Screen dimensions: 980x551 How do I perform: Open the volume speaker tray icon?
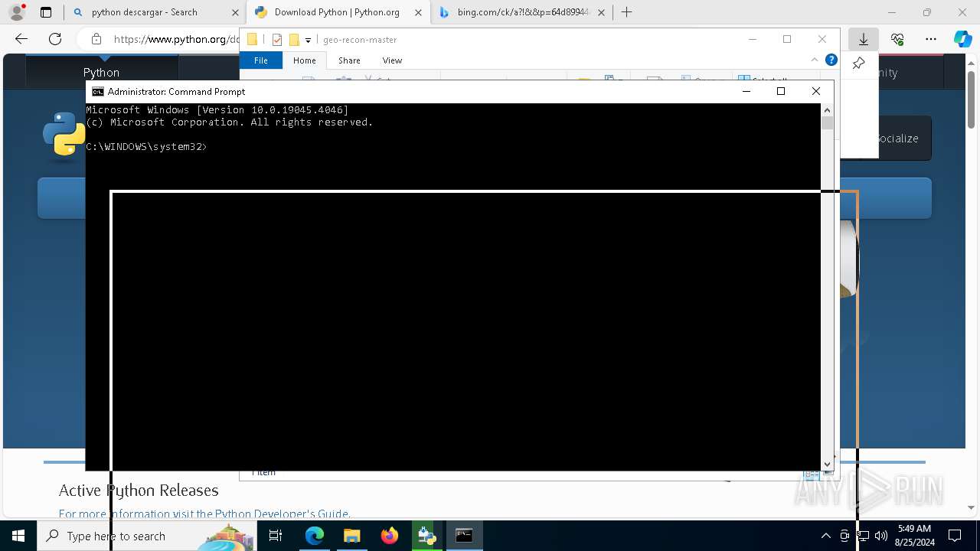pos(880,536)
